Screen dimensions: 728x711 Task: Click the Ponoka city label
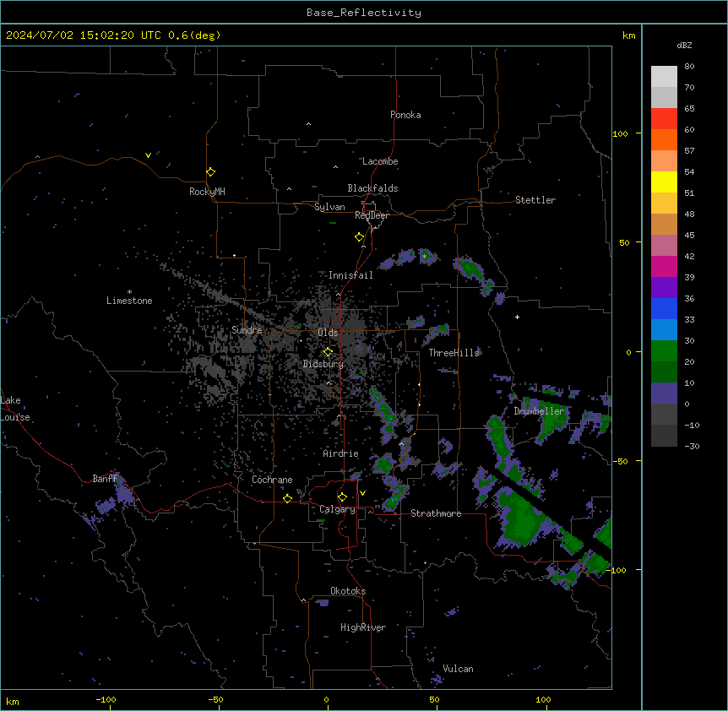pyautogui.click(x=405, y=115)
